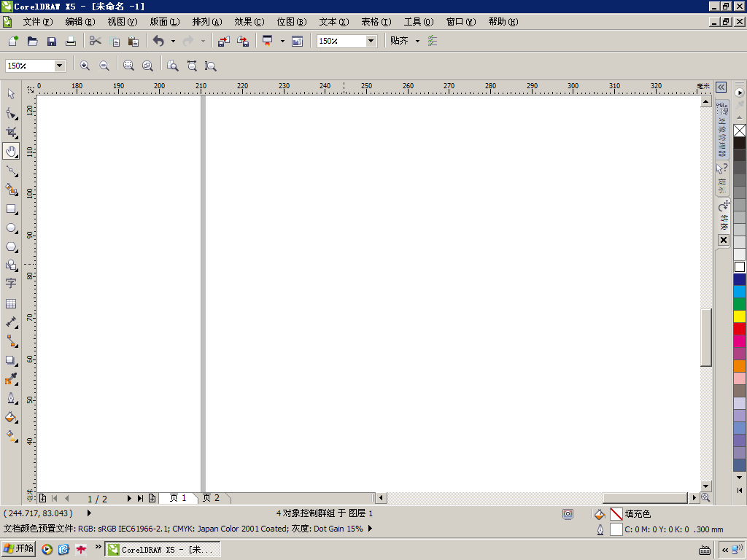Pick the yellow color swatch
747x560 pixels.
point(740,316)
